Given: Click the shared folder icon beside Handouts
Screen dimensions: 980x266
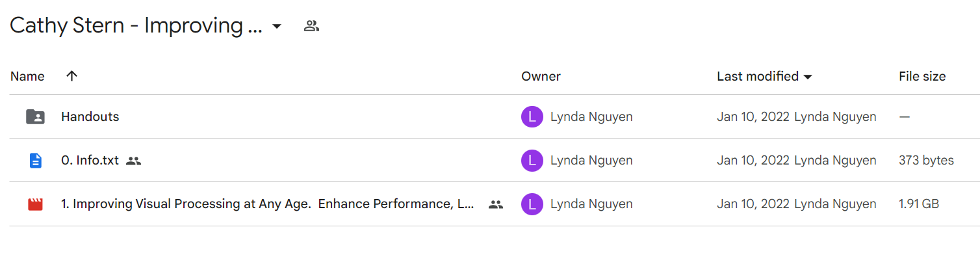Looking at the screenshot, I should click(x=35, y=117).
